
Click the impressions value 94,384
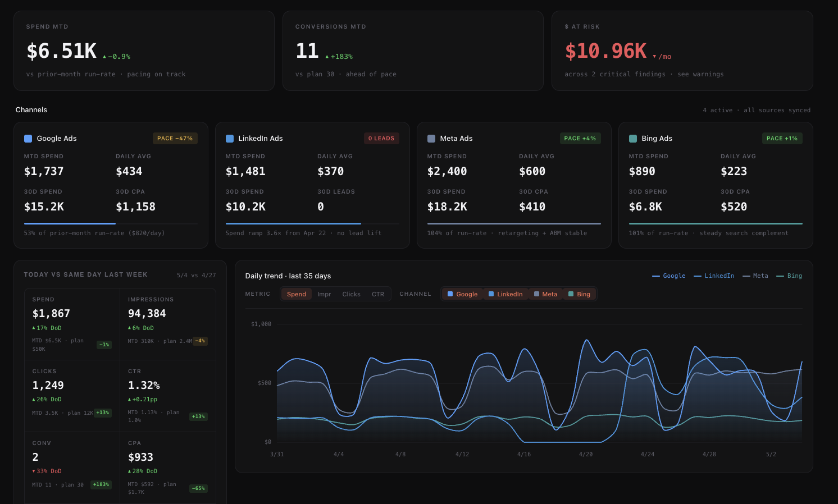pyautogui.click(x=147, y=314)
